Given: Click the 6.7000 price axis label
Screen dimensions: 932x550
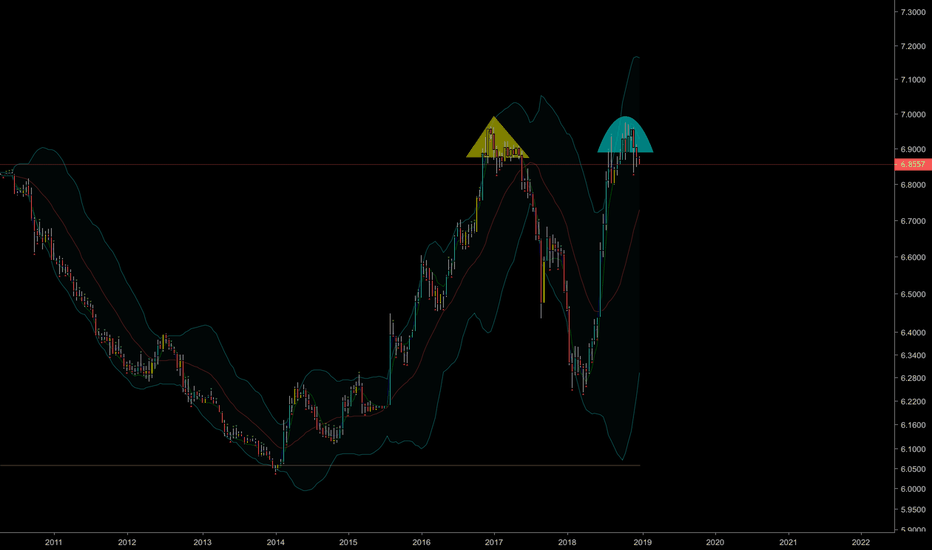Looking at the screenshot, I should coord(913,221).
